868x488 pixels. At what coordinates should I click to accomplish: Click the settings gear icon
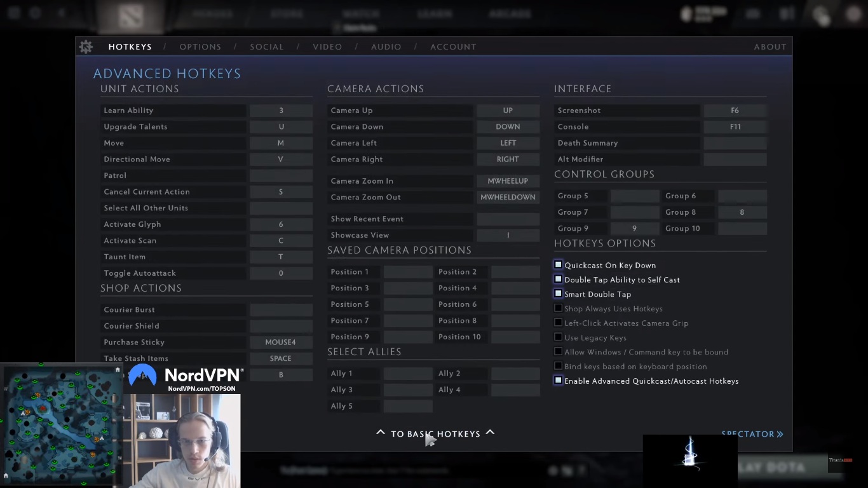[x=86, y=47]
